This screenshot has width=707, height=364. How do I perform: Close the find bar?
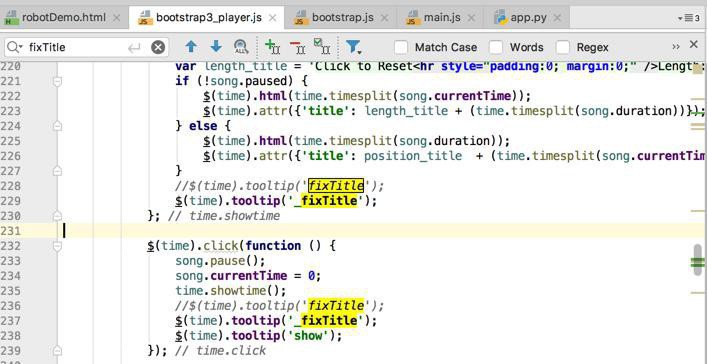click(694, 44)
